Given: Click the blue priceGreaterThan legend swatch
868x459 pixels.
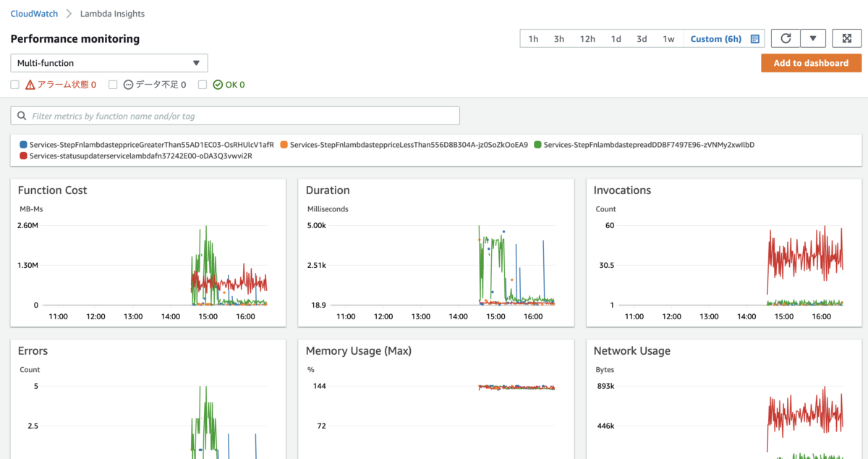Looking at the screenshot, I should [x=24, y=145].
